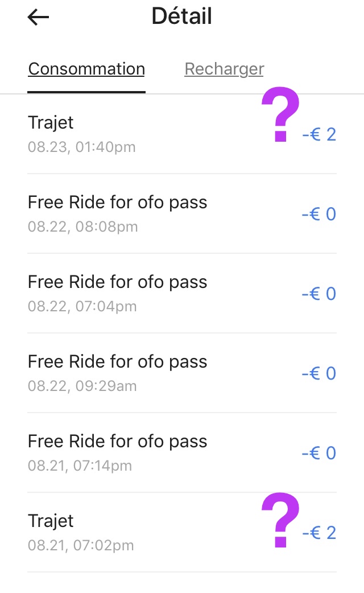Open the Free Ride entry at 08:08pm
The image size is (364, 593).
point(182,213)
